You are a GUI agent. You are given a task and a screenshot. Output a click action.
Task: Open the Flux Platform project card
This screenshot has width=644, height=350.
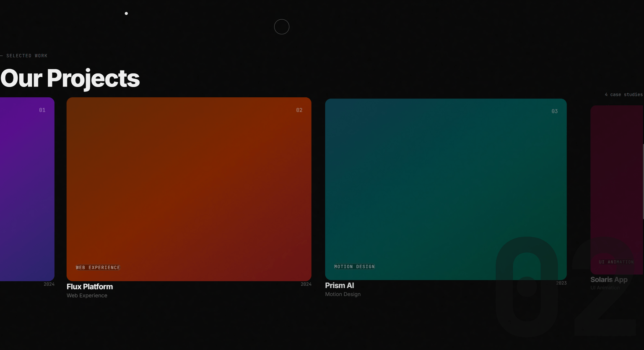(189, 189)
